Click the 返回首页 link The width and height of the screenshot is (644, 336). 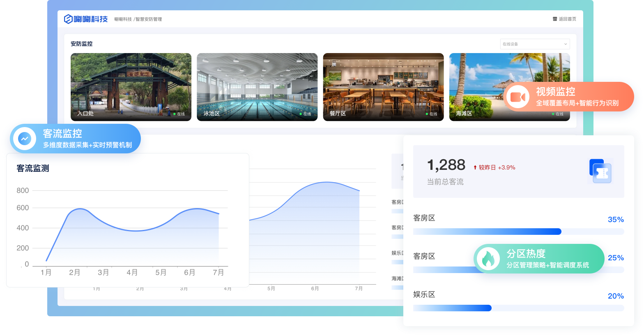click(567, 19)
